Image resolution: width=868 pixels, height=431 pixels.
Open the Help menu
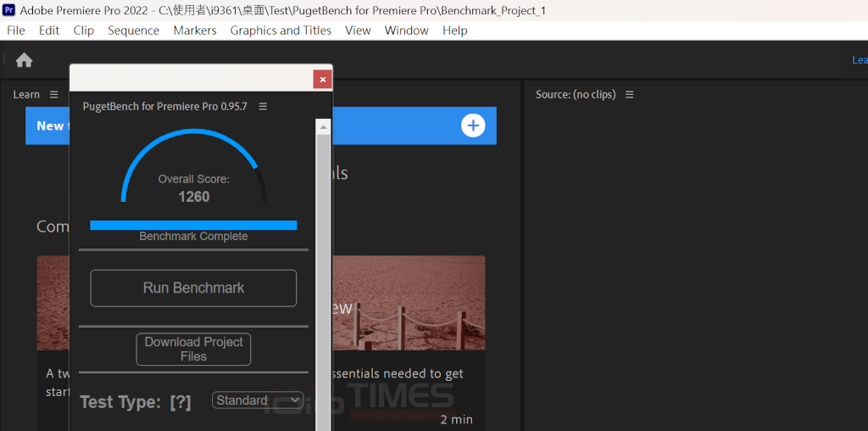tap(455, 31)
